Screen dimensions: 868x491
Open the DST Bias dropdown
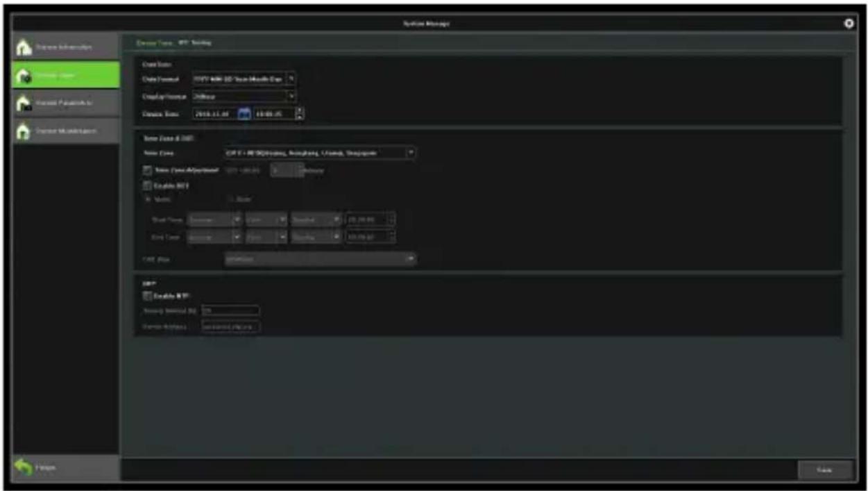320,259
